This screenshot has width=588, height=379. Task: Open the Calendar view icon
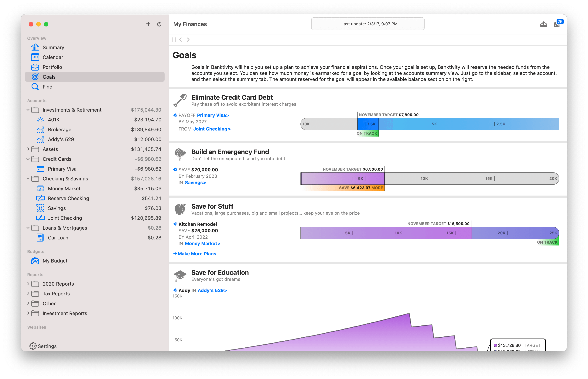(35, 57)
